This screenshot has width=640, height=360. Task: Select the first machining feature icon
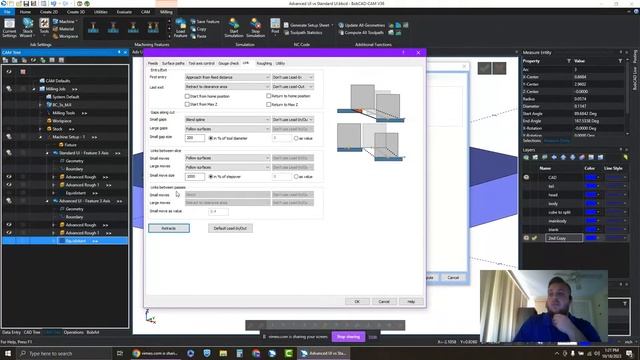tap(93, 28)
